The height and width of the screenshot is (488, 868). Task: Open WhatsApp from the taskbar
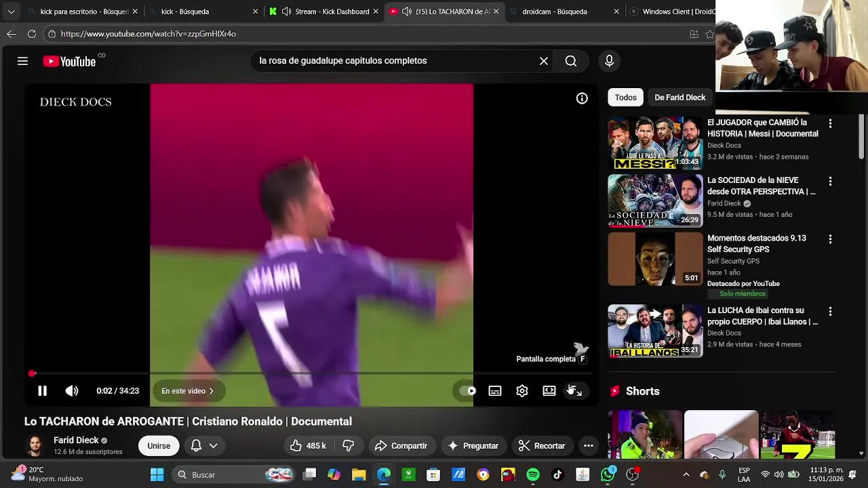(x=608, y=474)
